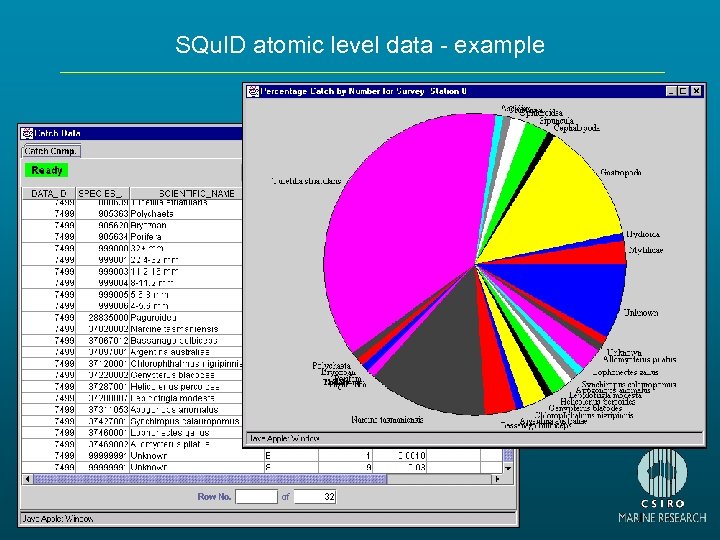Select the Helicolenus percoides row
The height and width of the screenshot is (540, 720).
click(x=132, y=387)
